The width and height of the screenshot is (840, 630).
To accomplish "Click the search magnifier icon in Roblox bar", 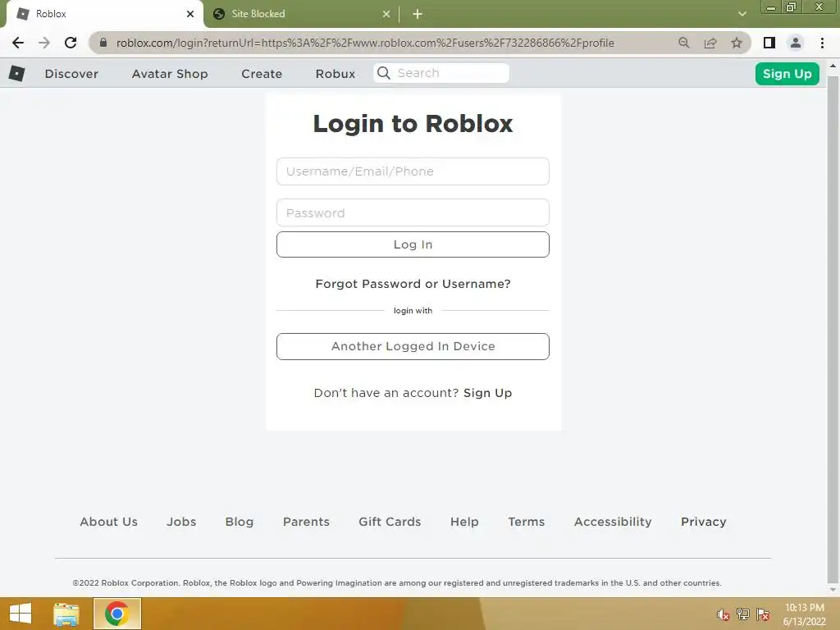I will 384,73.
